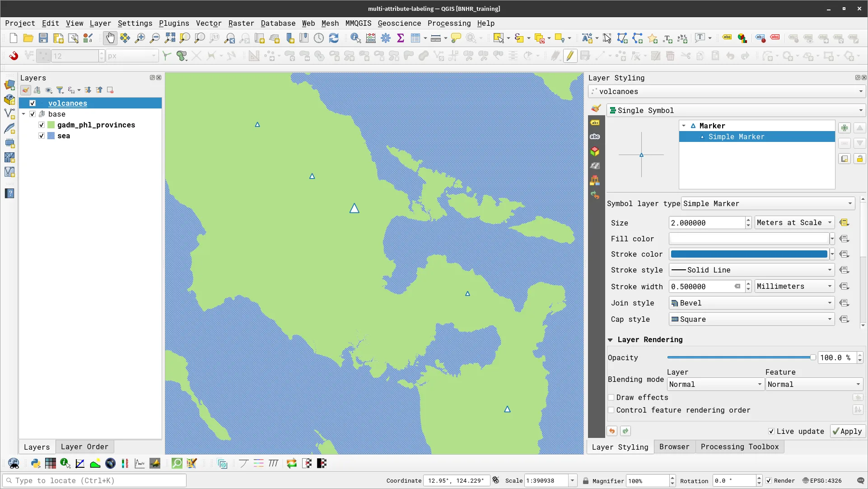The height and width of the screenshot is (489, 868).
Task: Show the Statistical Summary panel
Action: point(401,38)
